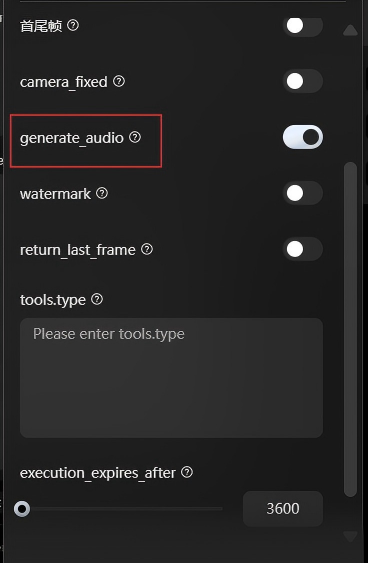Click the 首尾帧 label text
The image size is (368, 563).
[x=41, y=26]
